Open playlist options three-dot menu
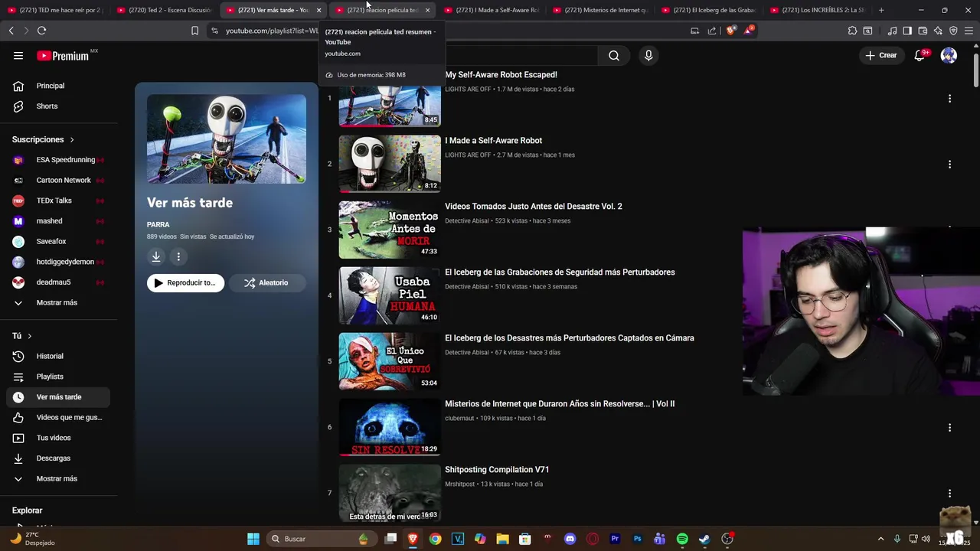980x551 pixels. pyautogui.click(x=178, y=257)
